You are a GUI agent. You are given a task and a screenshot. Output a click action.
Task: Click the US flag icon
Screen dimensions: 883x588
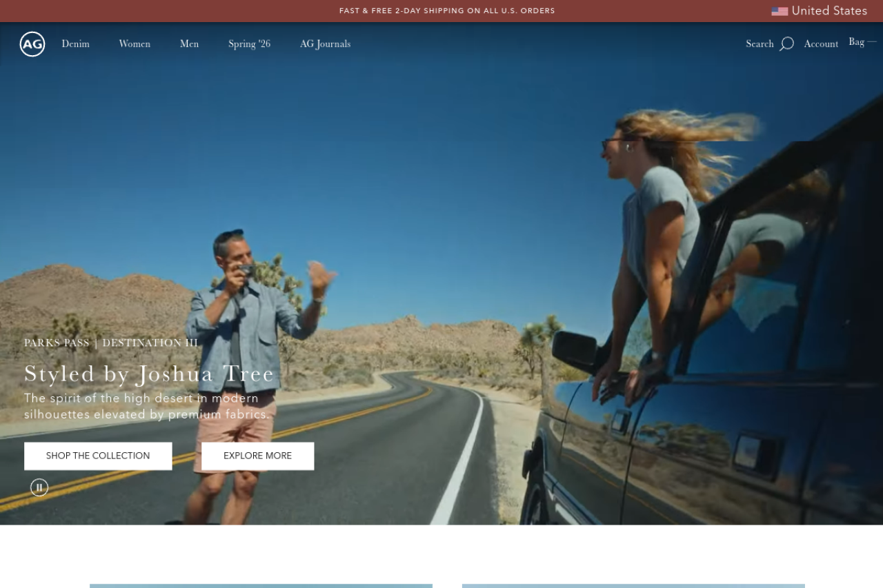pyautogui.click(x=780, y=11)
